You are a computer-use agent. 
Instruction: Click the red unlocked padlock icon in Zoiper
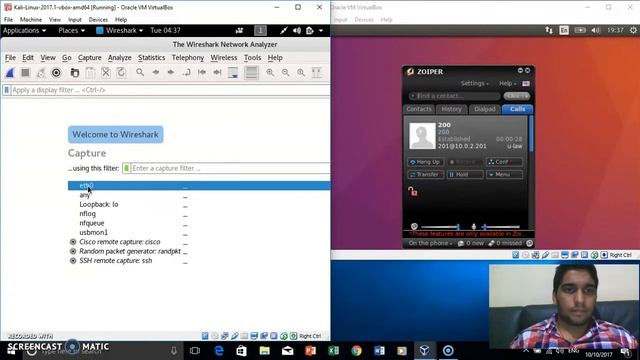(413, 191)
